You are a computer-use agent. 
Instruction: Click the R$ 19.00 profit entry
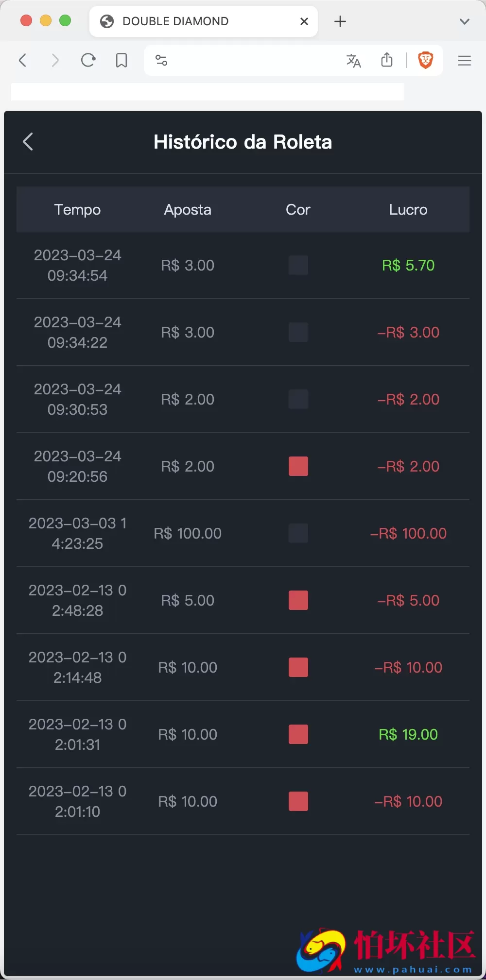[408, 734]
